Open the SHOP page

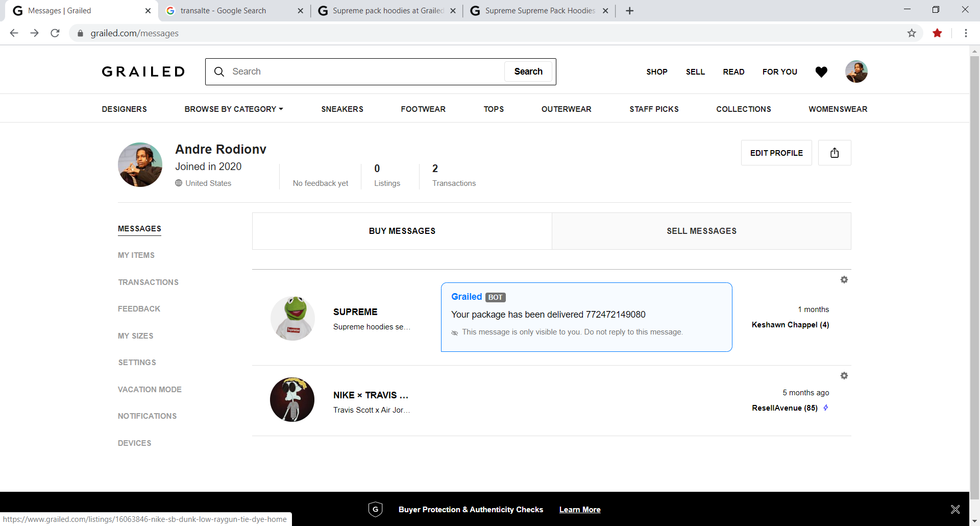pyautogui.click(x=657, y=72)
